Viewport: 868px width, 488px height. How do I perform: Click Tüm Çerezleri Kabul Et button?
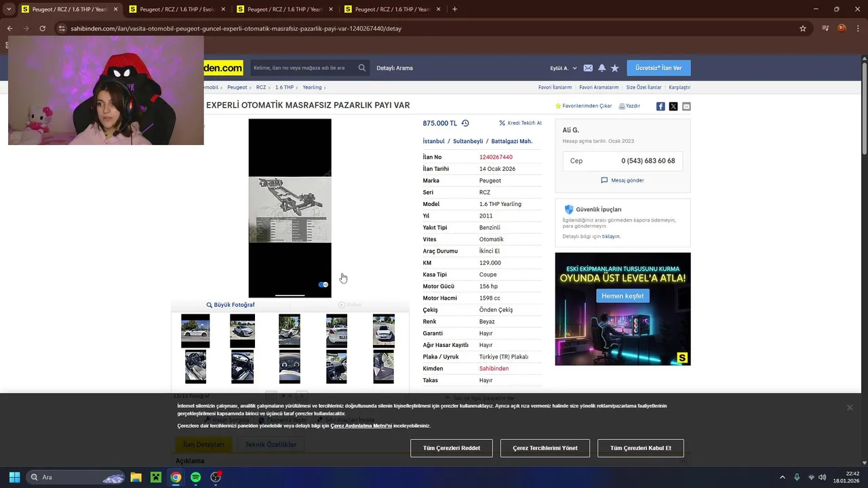(641, 448)
